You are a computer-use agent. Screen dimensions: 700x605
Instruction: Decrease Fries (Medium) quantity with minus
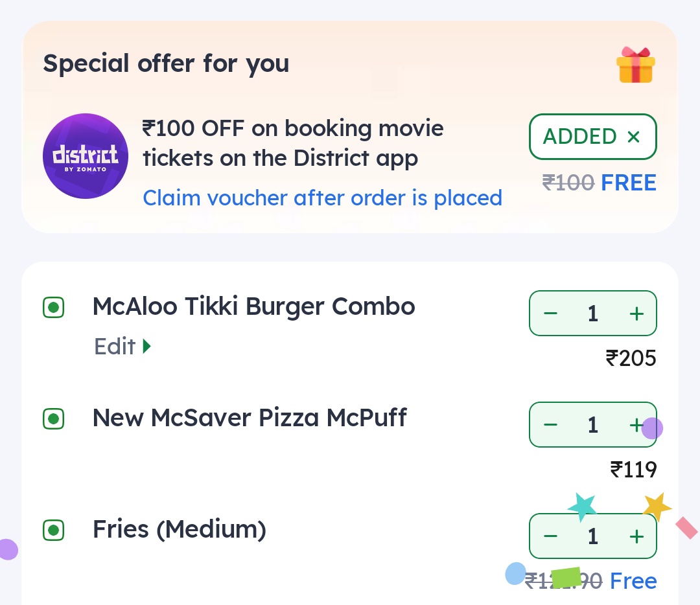pyautogui.click(x=550, y=536)
